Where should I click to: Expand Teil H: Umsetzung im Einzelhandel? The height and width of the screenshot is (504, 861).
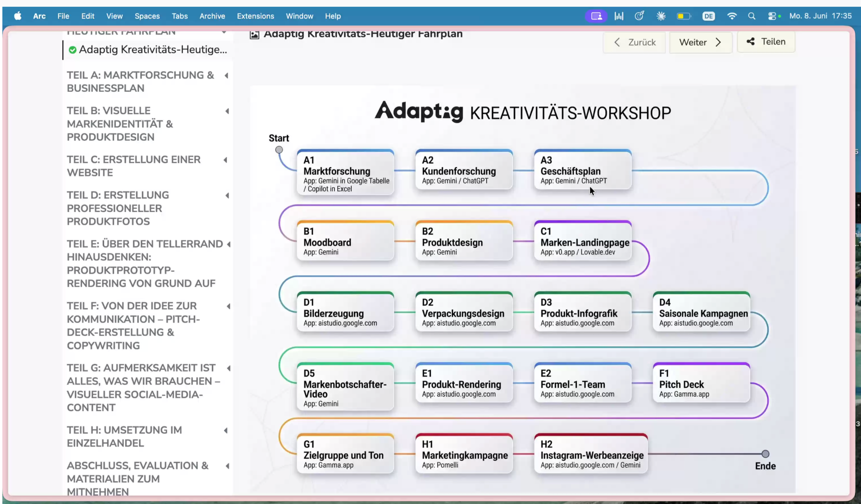(x=226, y=430)
